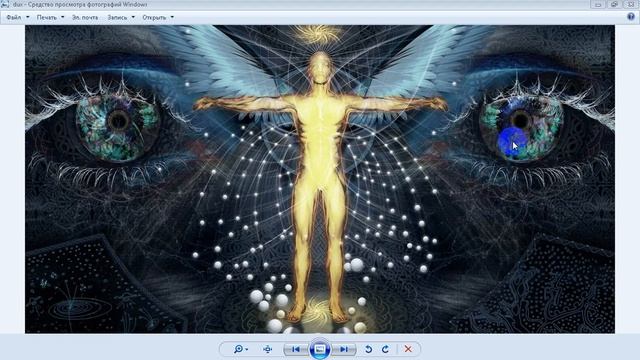Rotate the image clockwise

coord(385,349)
